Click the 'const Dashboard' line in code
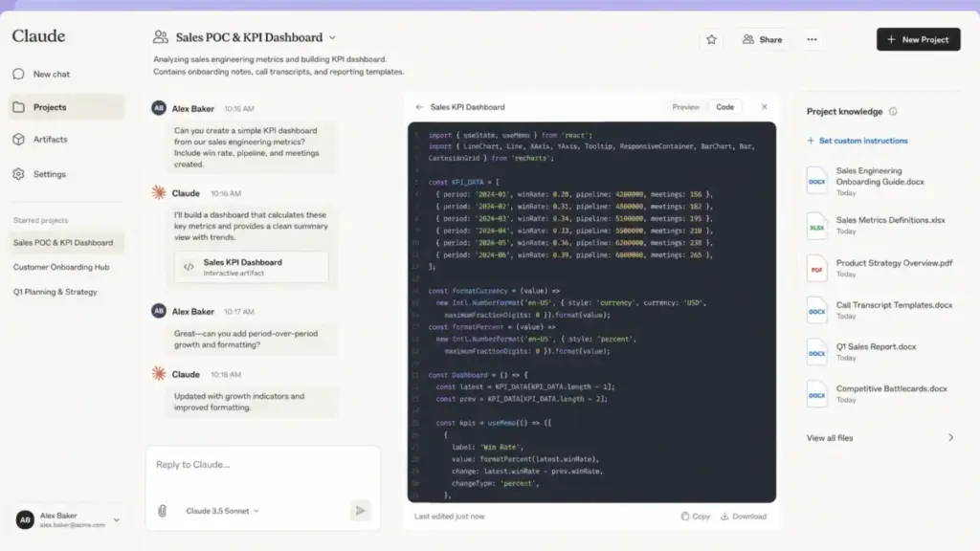The image size is (980, 551). click(479, 375)
